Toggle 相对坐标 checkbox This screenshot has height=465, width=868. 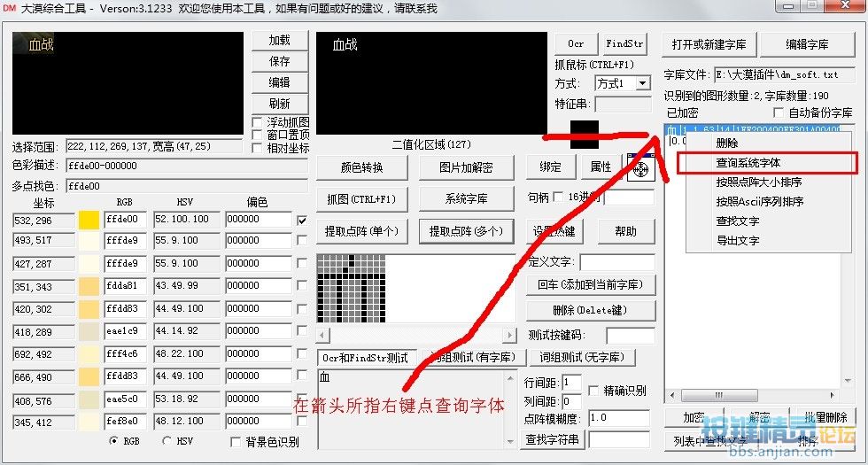pyautogui.click(x=257, y=148)
